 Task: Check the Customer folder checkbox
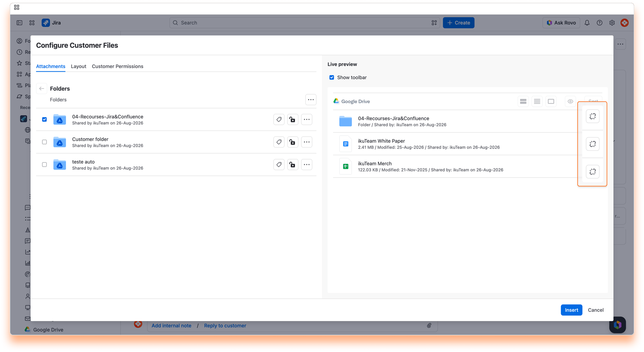pyautogui.click(x=44, y=142)
